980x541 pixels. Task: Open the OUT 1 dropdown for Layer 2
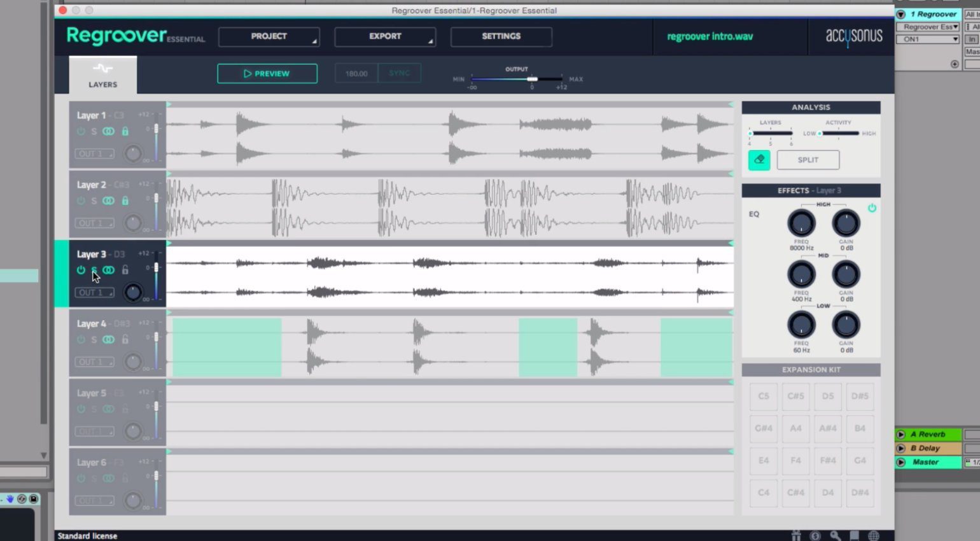[x=95, y=223]
